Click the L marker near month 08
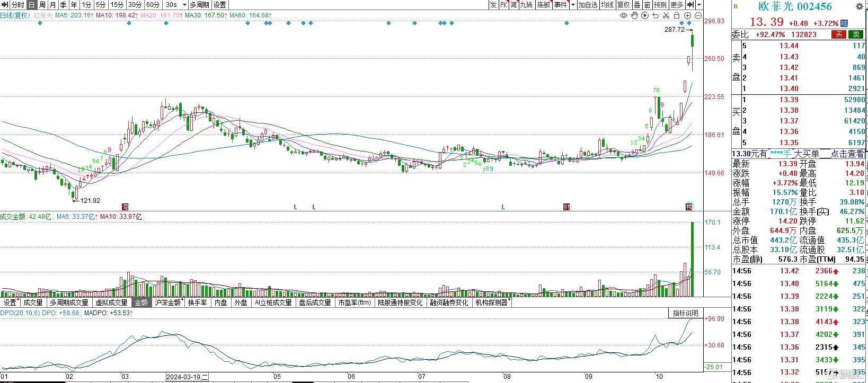Screen dimensions: 868x383 coord(503,207)
